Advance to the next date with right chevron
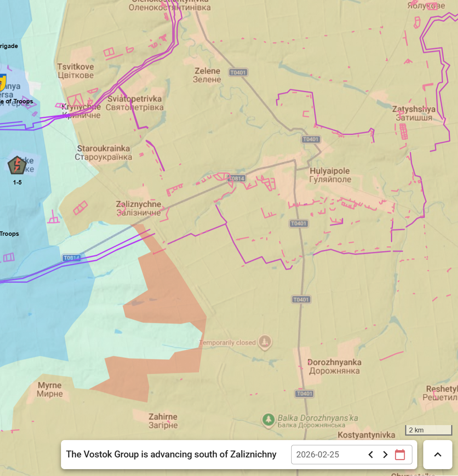The image size is (458, 476). [x=385, y=455]
